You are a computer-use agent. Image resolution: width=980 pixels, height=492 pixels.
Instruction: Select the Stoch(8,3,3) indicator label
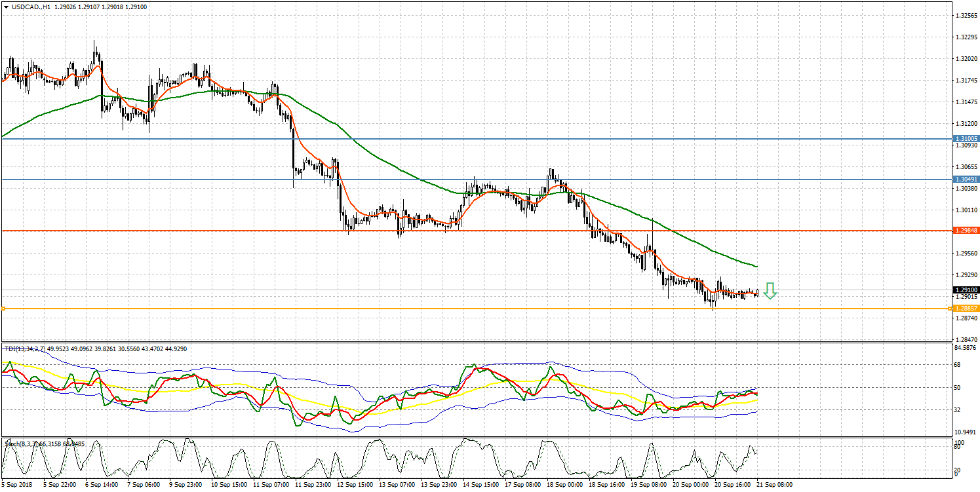tap(19, 444)
